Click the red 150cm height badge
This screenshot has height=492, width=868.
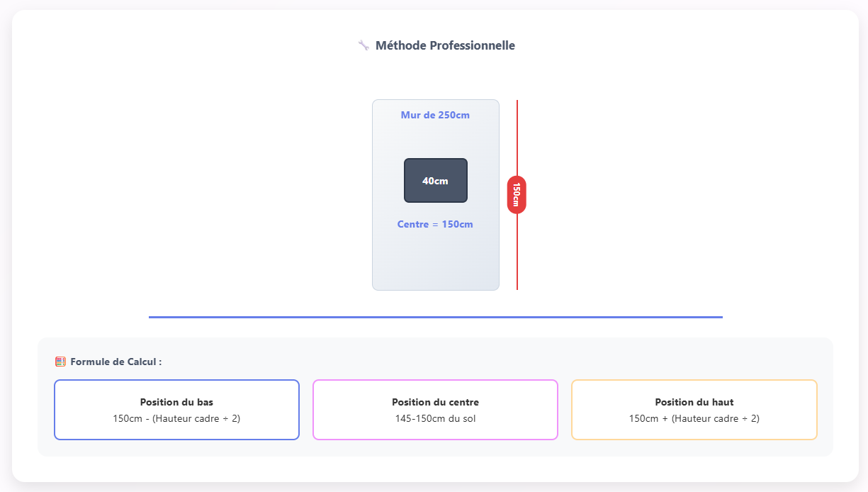(517, 194)
